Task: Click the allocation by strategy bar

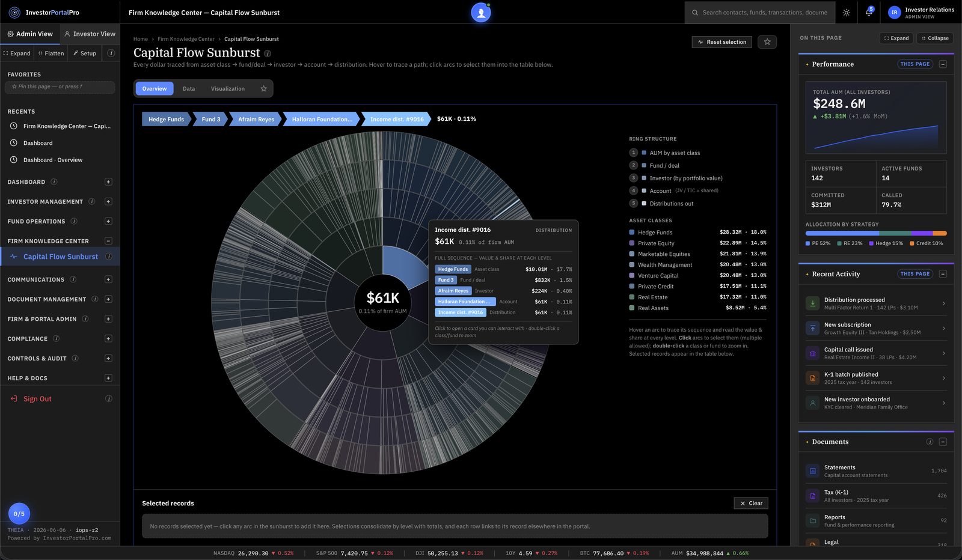Action: point(876,233)
